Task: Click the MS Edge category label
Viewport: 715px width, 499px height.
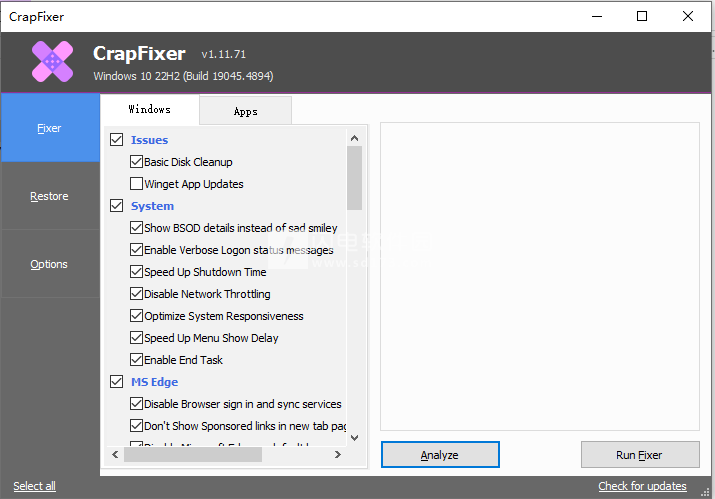Action: coord(155,382)
